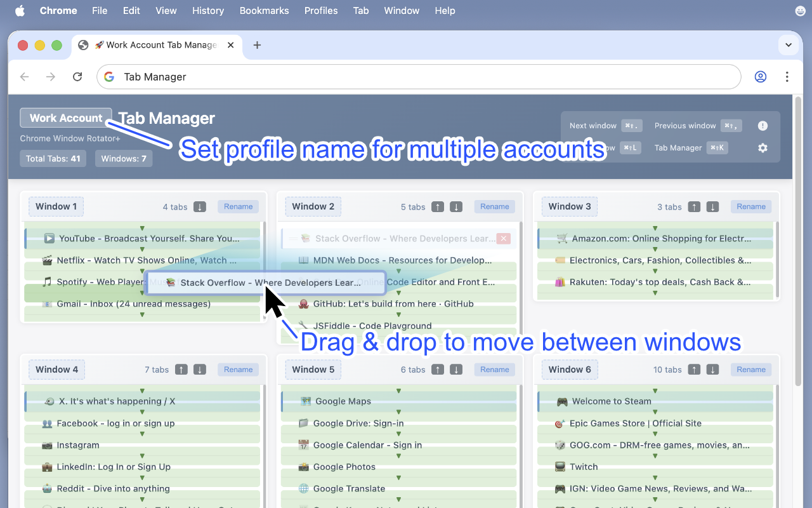Viewport: 812px width, 508px height.
Task: Select the Work Account Tab Manager browser tab
Action: 157,45
